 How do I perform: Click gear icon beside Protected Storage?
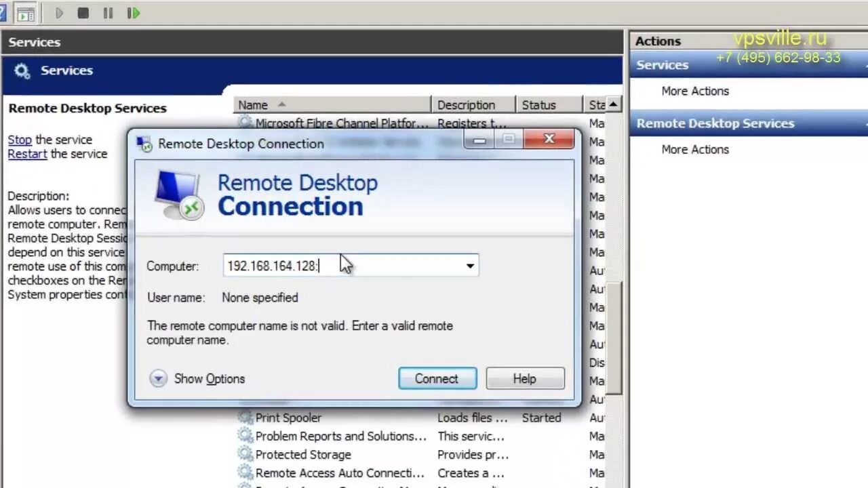click(245, 454)
